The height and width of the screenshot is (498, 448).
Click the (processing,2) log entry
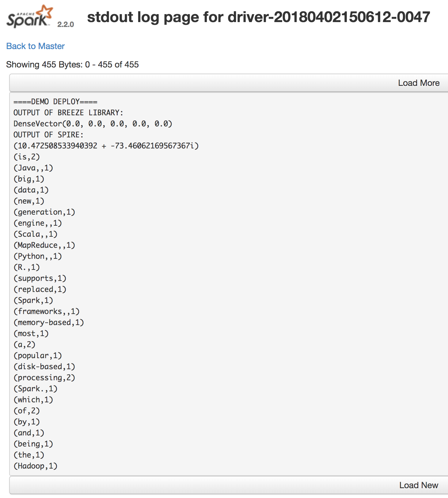pos(44,377)
